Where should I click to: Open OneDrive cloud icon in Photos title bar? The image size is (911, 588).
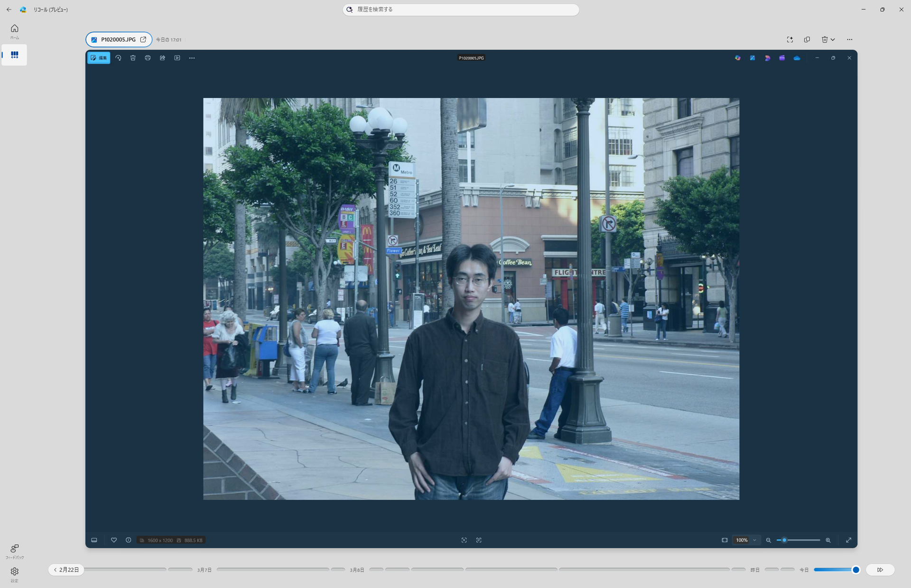coord(797,58)
